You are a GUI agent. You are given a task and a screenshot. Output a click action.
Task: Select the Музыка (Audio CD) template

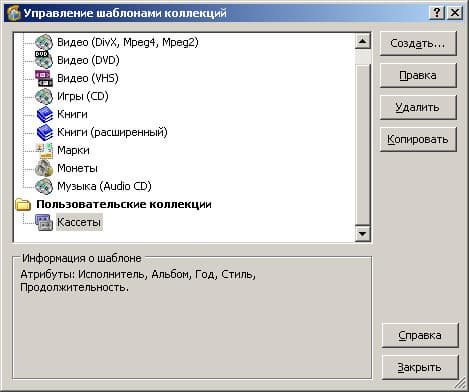104,186
